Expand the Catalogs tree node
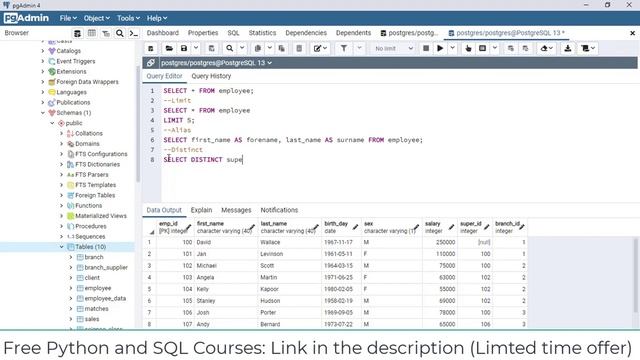Image resolution: width=640 pixels, height=360 pixels. click(43, 51)
